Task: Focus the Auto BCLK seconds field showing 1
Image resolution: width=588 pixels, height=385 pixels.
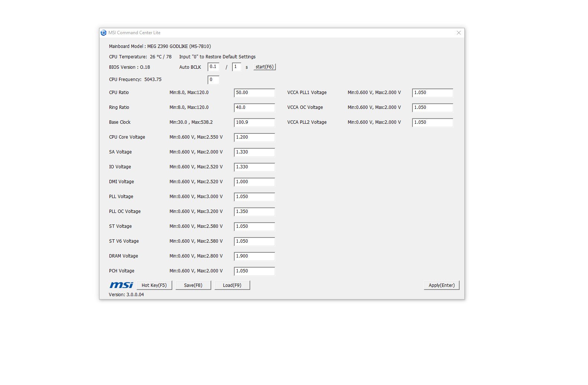Action: (236, 67)
